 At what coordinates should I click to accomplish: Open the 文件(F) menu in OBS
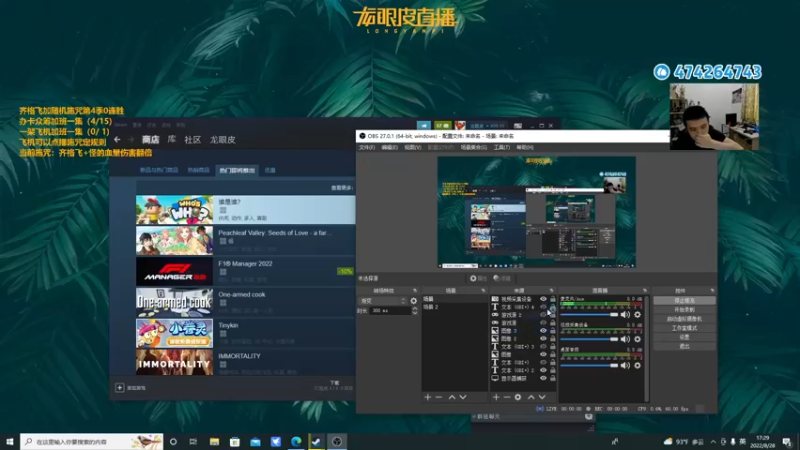click(366, 147)
